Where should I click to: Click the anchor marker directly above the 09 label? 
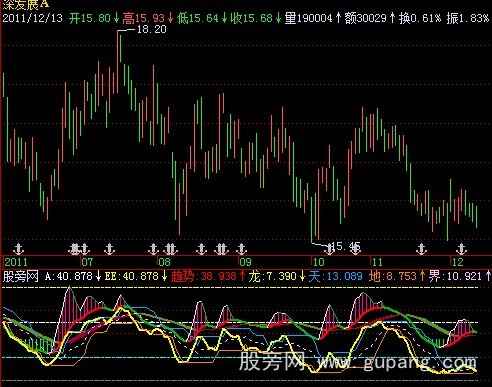pos(241,249)
